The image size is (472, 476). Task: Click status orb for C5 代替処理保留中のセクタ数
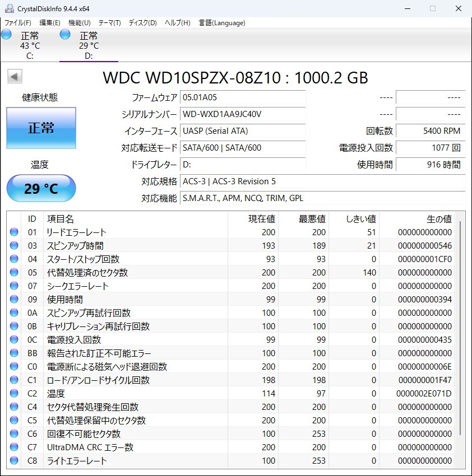click(14, 420)
